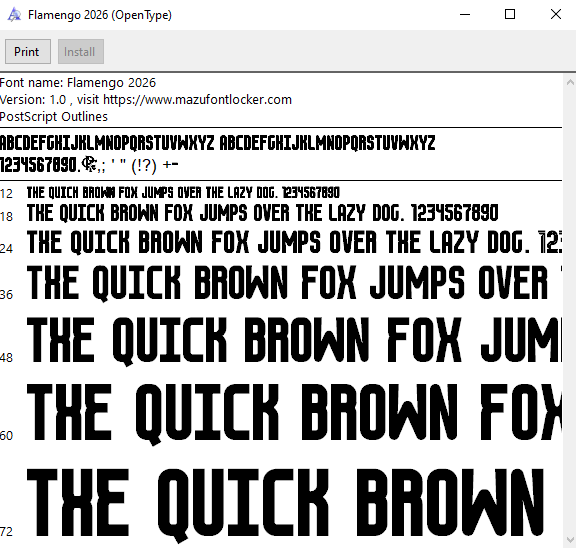
Task: Click the 60-point quick brown fox sample
Action: 294,414
